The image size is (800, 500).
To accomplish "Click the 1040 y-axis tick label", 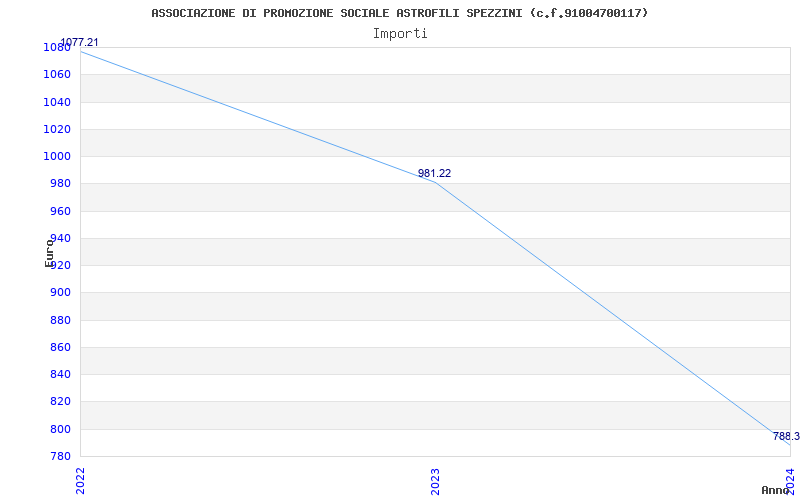I will pos(57,103).
